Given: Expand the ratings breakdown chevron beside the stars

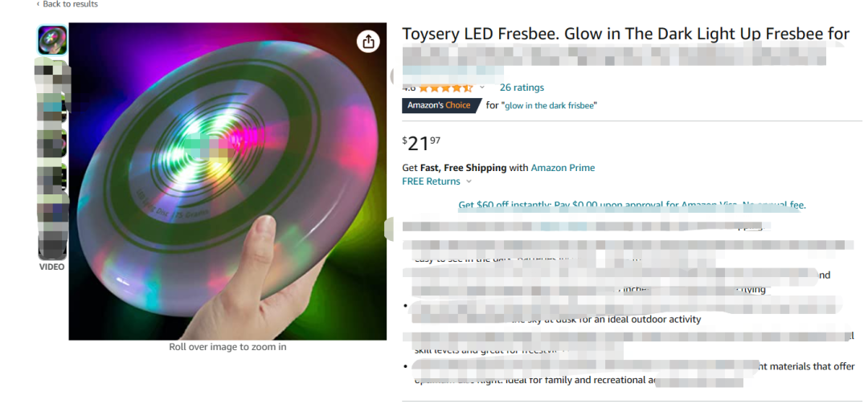Looking at the screenshot, I should [482, 88].
